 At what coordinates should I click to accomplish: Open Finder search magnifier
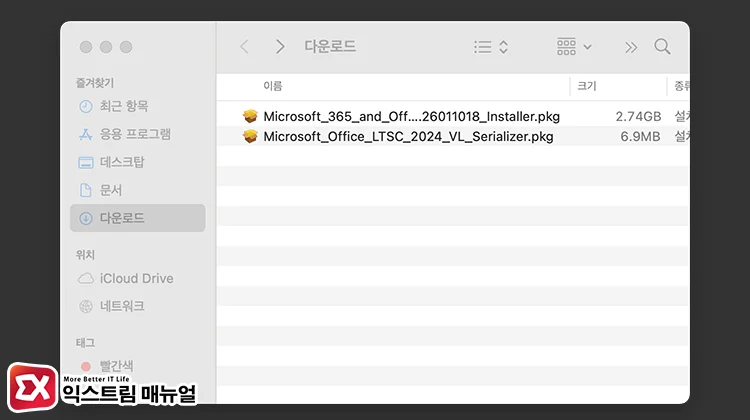coord(662,47)
